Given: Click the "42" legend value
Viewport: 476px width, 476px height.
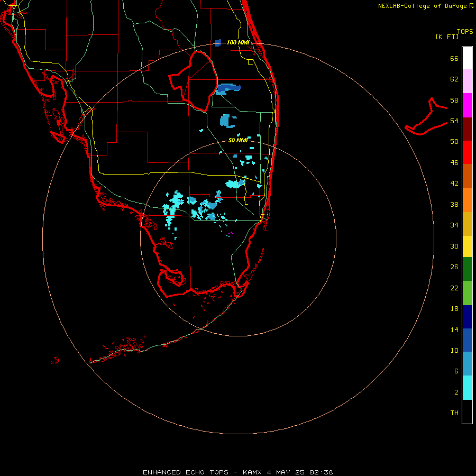Looking at the screenshot, I should (x=454, y=184).
